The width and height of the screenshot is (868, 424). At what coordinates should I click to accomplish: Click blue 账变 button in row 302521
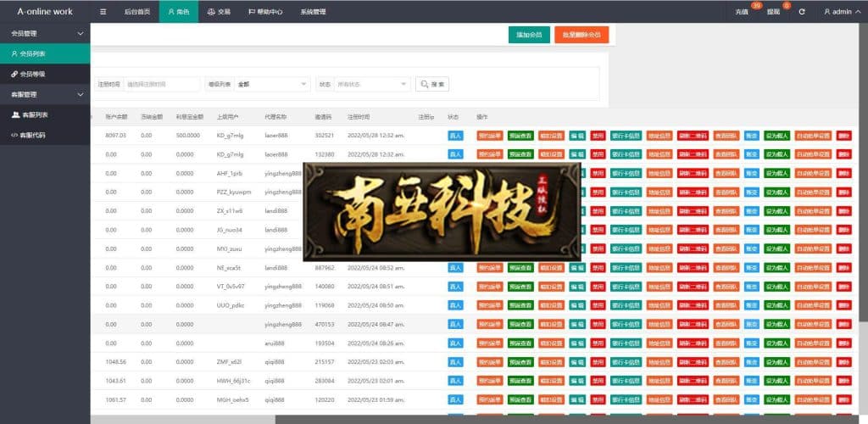coord(752,136)
